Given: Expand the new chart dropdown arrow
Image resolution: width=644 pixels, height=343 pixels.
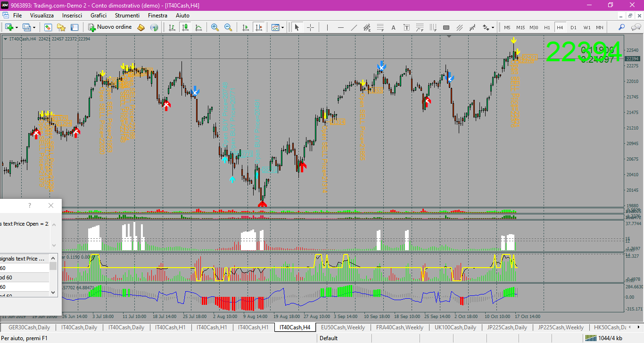Looking at the screenshot, I should click(17, 27).
